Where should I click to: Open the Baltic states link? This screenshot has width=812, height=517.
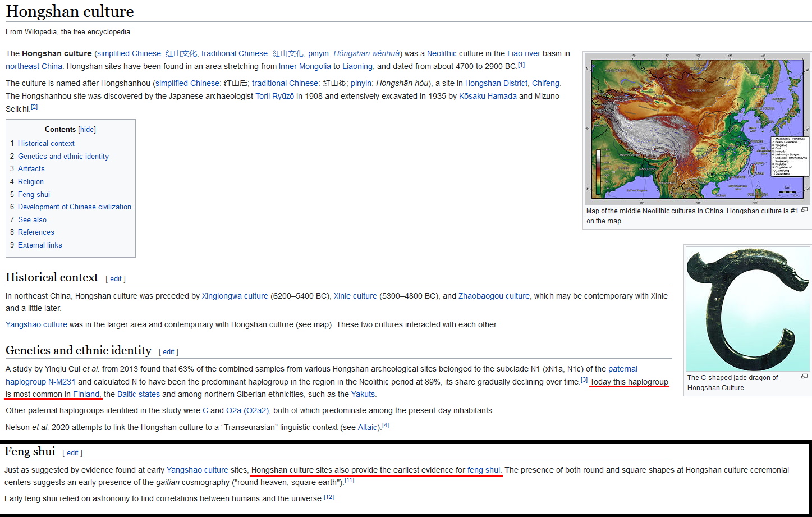tap(139, 395)
